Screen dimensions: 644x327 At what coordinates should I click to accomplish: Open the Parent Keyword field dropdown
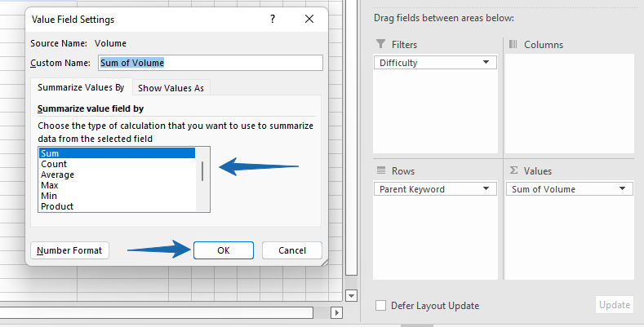coord(486,188)
